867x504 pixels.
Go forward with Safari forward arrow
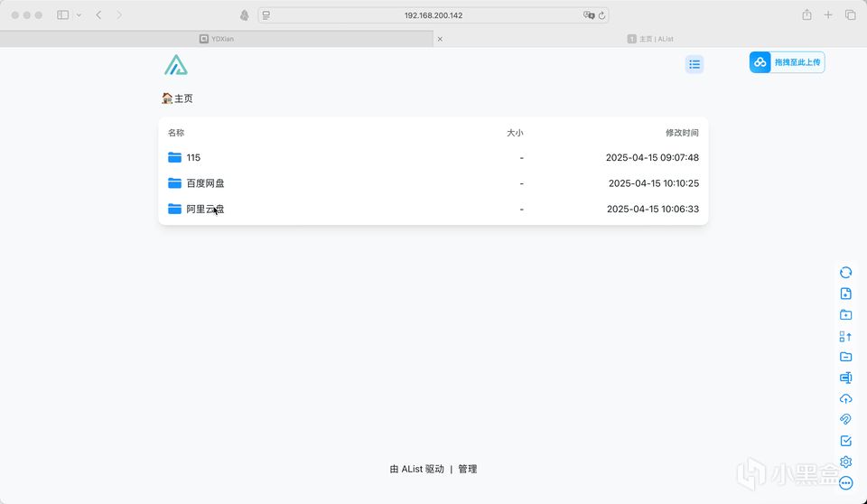[x=119, y=15]
